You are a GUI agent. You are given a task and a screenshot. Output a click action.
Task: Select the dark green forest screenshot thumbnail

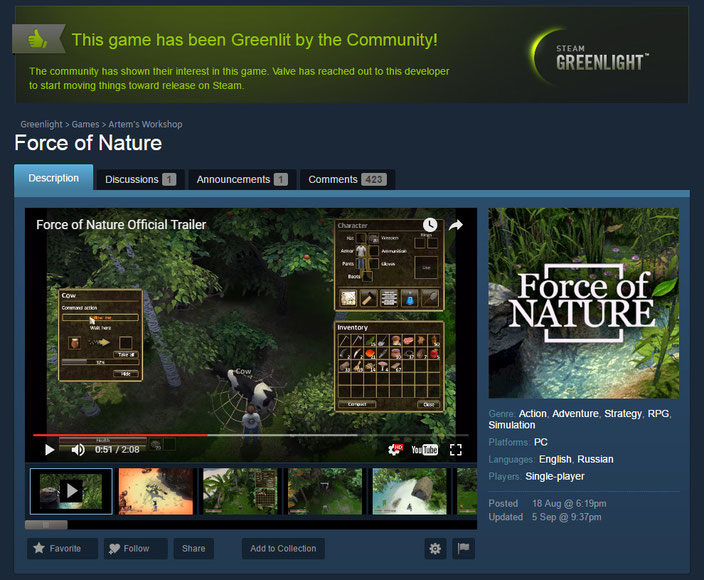pyautogui.click(x=325, y=491)
